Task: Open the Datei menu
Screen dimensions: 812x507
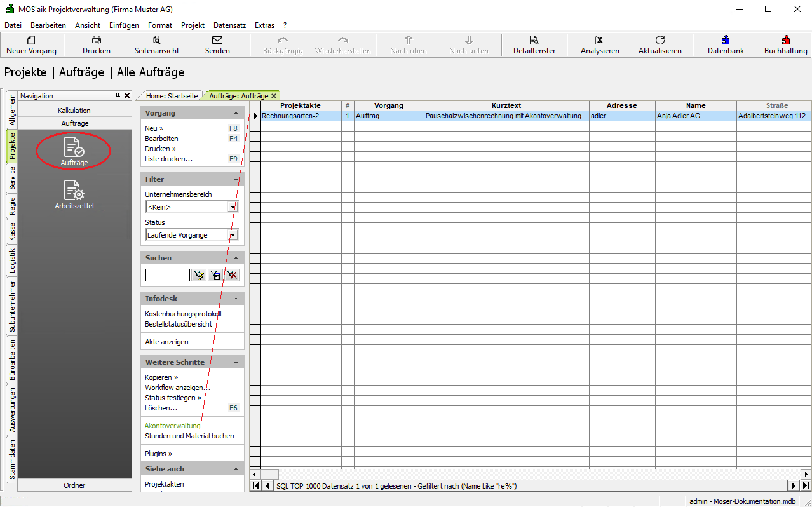Action: pos(13,25)
